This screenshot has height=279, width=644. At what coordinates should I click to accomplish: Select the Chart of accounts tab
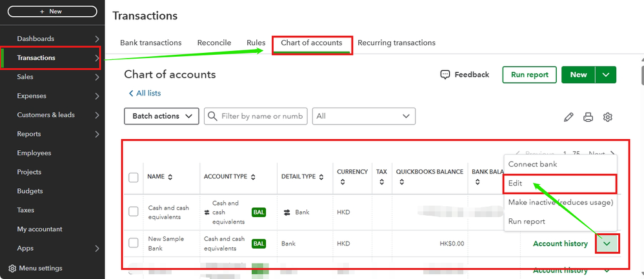(x=311, y=43)
